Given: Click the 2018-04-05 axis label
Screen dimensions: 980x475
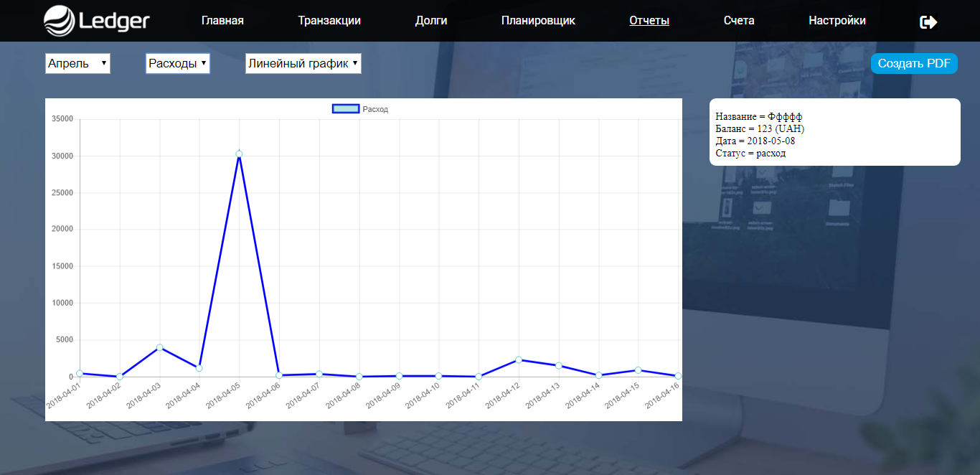Looking at the screenshot, I should click(225, 396).
